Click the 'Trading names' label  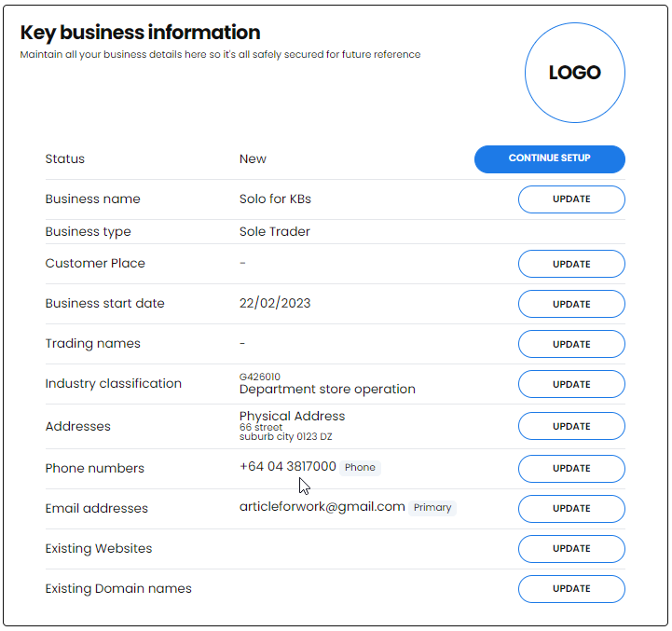(92, 344)
